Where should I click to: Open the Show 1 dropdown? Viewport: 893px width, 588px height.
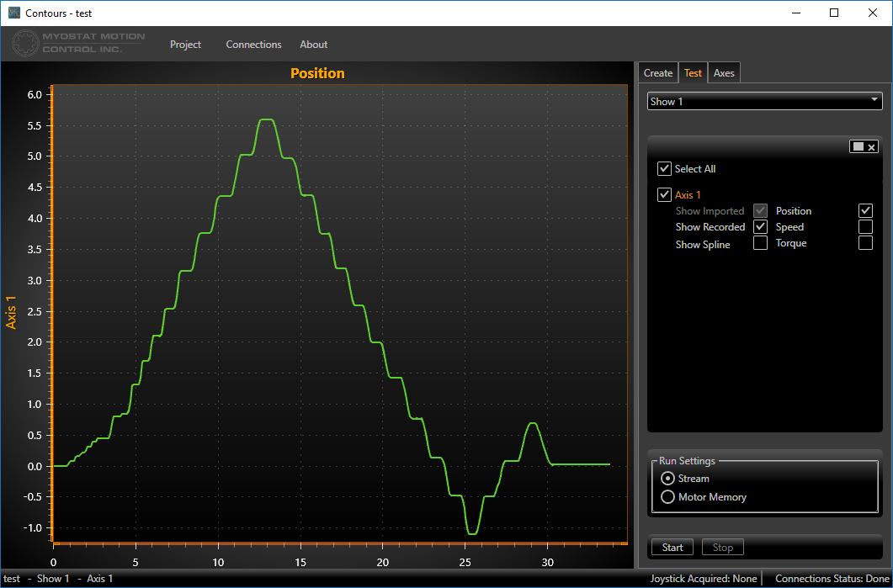[x=764, y=101]
